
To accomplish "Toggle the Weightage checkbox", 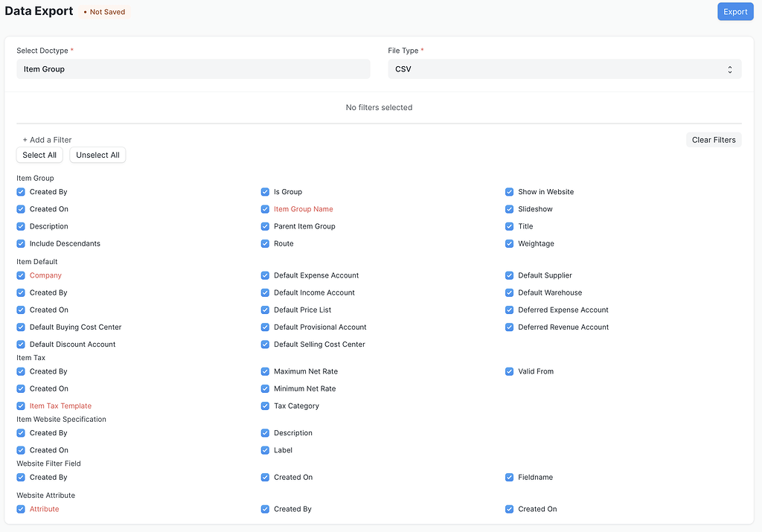I will click(x=509, y=243).
